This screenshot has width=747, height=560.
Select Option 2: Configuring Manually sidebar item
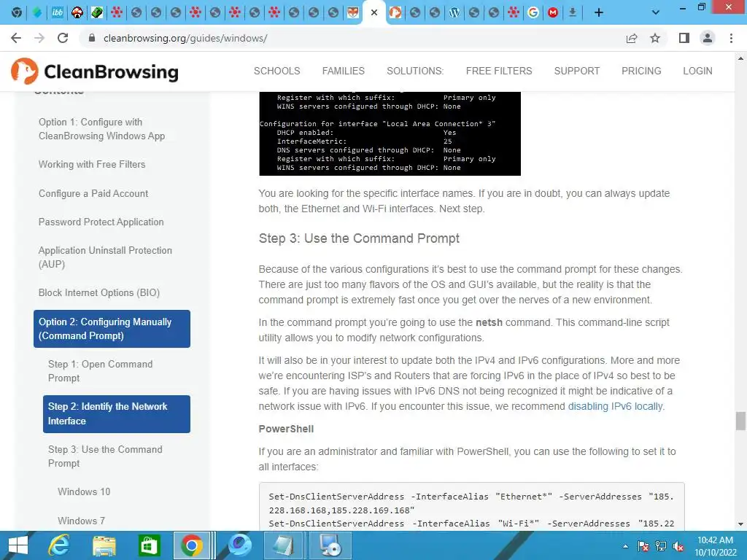(x=112, y=329)
